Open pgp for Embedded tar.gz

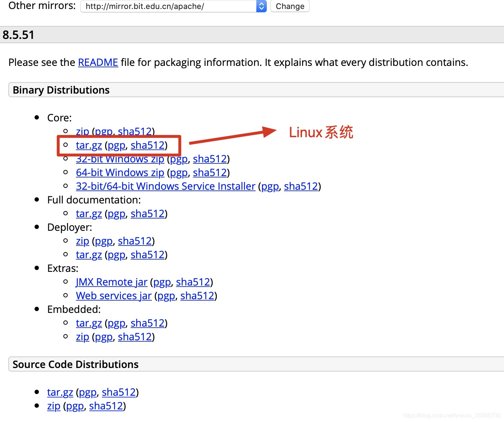pos(117,323)
